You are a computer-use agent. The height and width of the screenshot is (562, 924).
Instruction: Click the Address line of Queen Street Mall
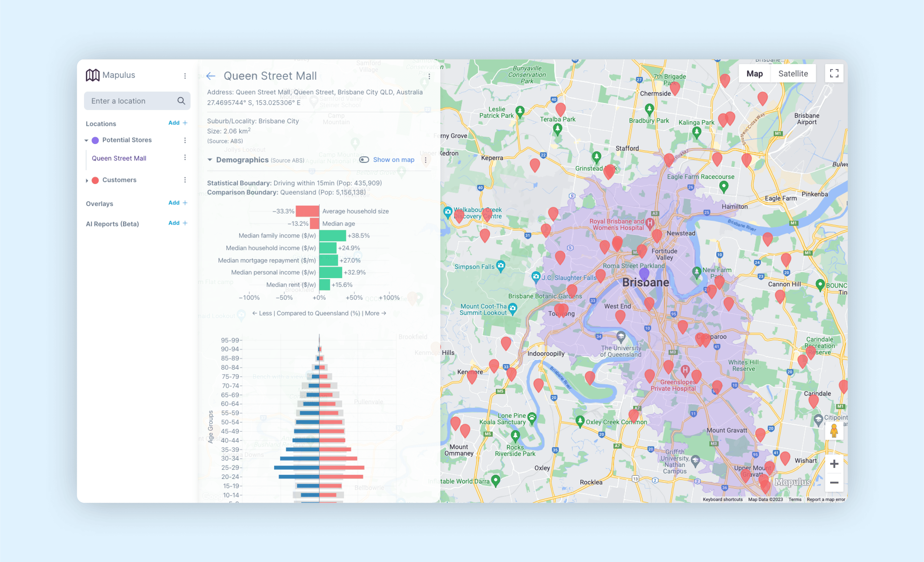315,92
